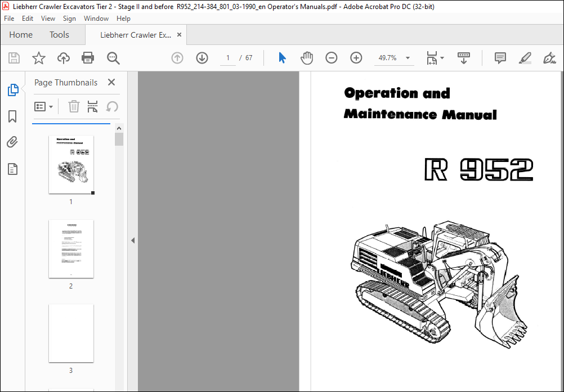Click the Save file icon
Image resolution: width=564 pixels, height=392 pixels.
point(14,58)
